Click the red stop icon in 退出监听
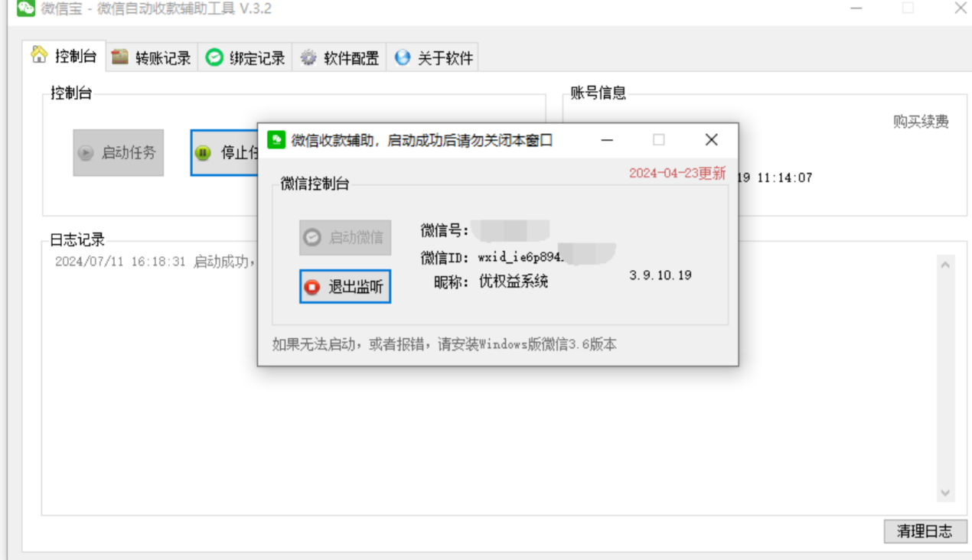The width and height of the screenshot is (972, 560). (312, 287)
